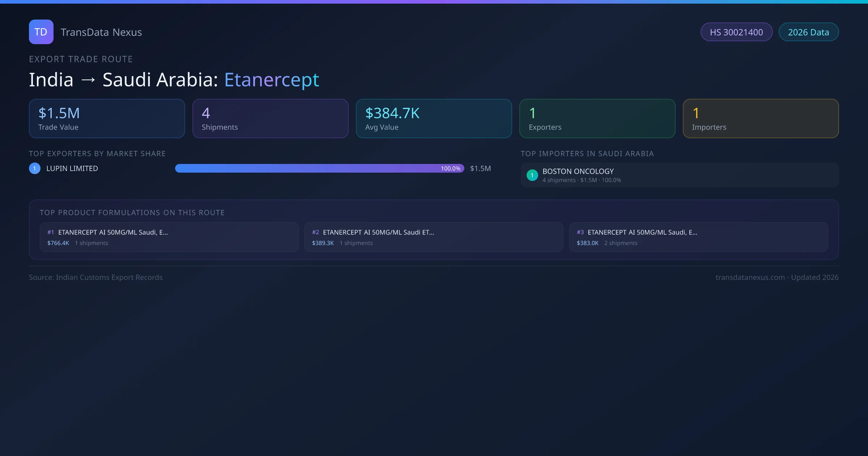Open formulation #2 with $389.3K value
The image size is (868, 456).
click(x=434, y=237)
